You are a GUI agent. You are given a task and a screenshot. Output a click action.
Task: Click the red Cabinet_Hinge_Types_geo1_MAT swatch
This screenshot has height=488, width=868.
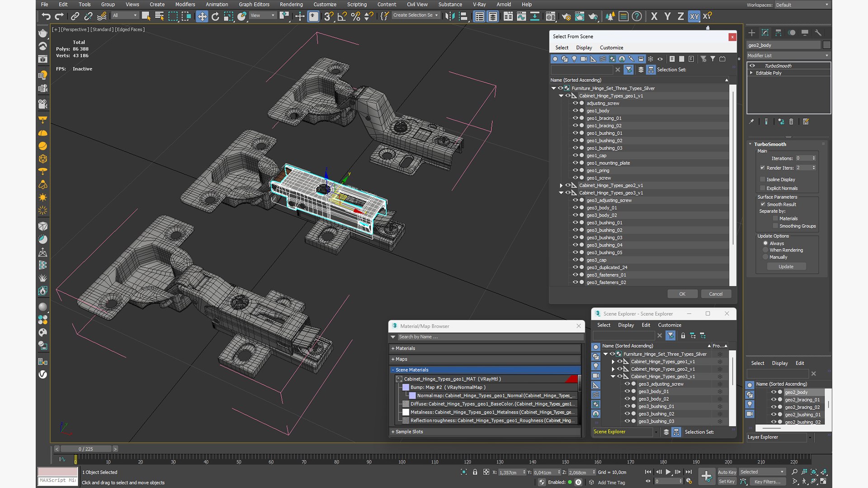point(571,379)
